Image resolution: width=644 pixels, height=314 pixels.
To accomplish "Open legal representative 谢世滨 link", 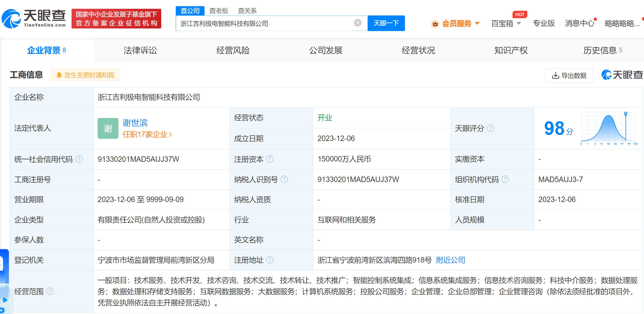I will click(x=135, y=123).
